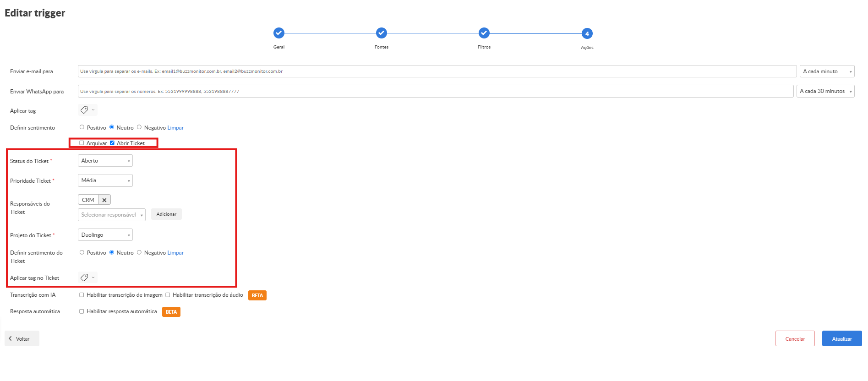
Task: Click the Cancelar button
Action: click(x=795, y=338)
